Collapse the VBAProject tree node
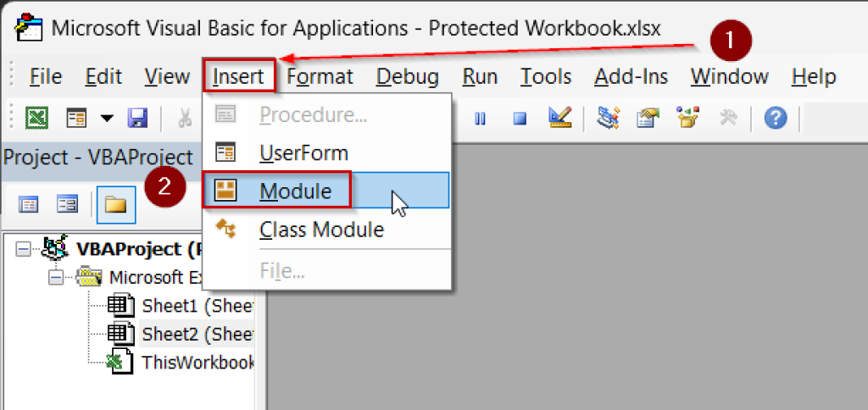868x410 pixels. [23, 249]
